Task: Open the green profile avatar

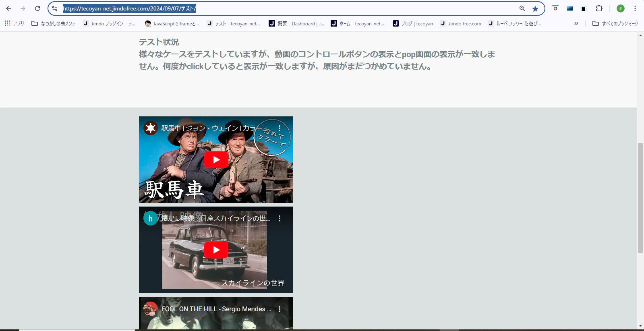Action: point(621,8)
